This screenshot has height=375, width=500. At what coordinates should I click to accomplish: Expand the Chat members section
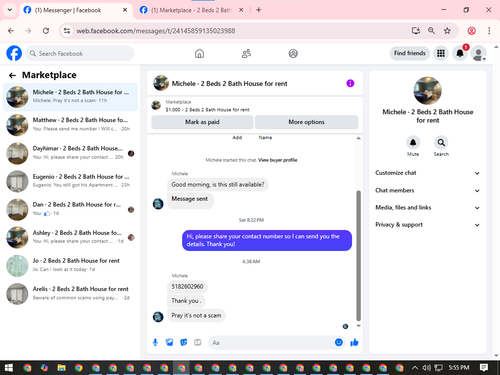click(x=427, y=190)
